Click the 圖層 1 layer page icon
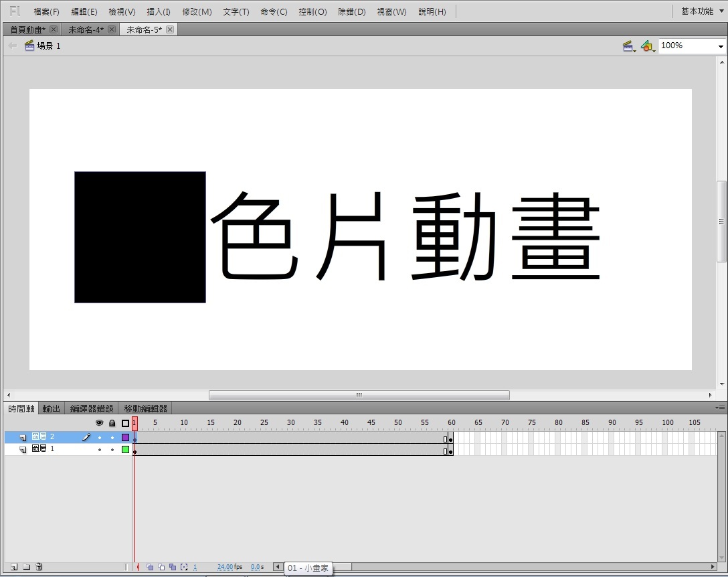The image size is (728, 577). (x=23, y=450)
